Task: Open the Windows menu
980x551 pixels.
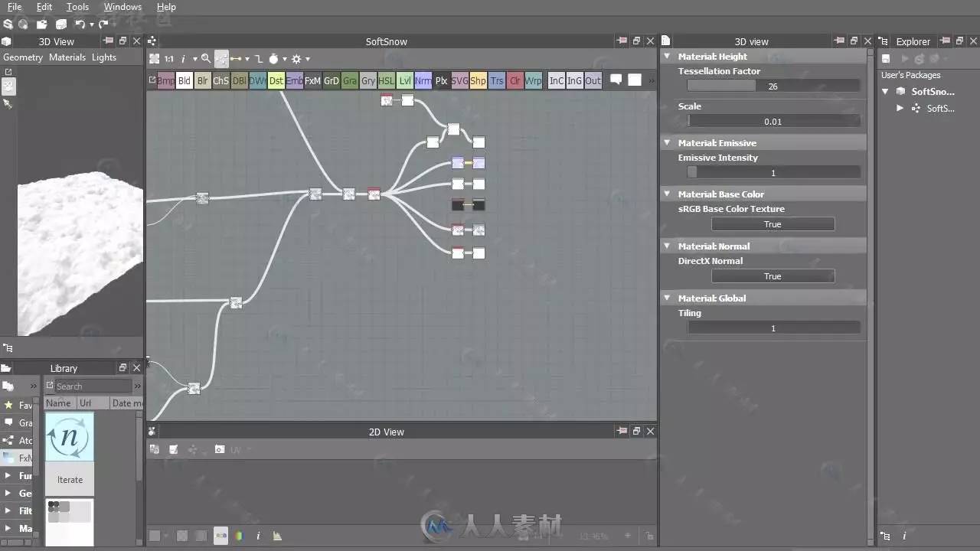Action: [122, 7]
